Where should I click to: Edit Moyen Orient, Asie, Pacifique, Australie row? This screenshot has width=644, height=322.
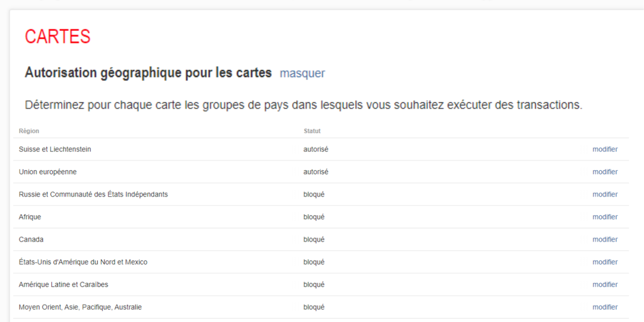[605, 307]
